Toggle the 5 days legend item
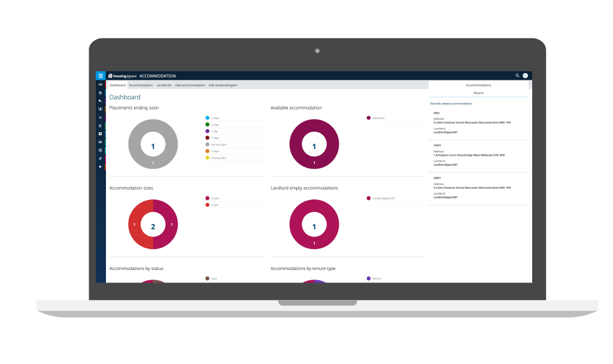 [213, 118]
